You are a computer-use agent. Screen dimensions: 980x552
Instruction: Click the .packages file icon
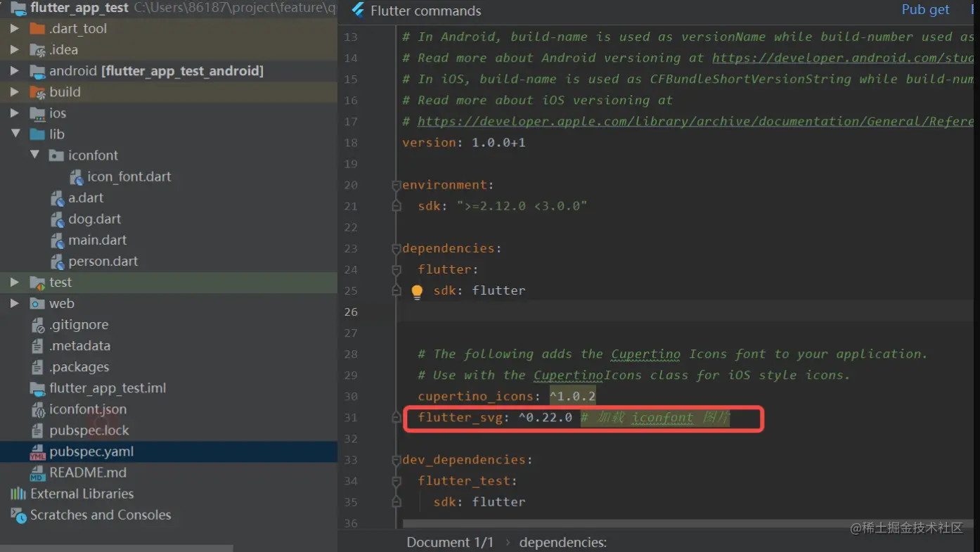point(38,367)
